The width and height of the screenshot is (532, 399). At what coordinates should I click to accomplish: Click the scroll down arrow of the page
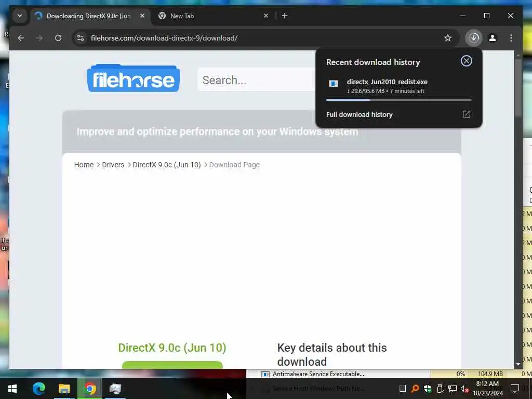pyautogui.click(x=518, y=364)
